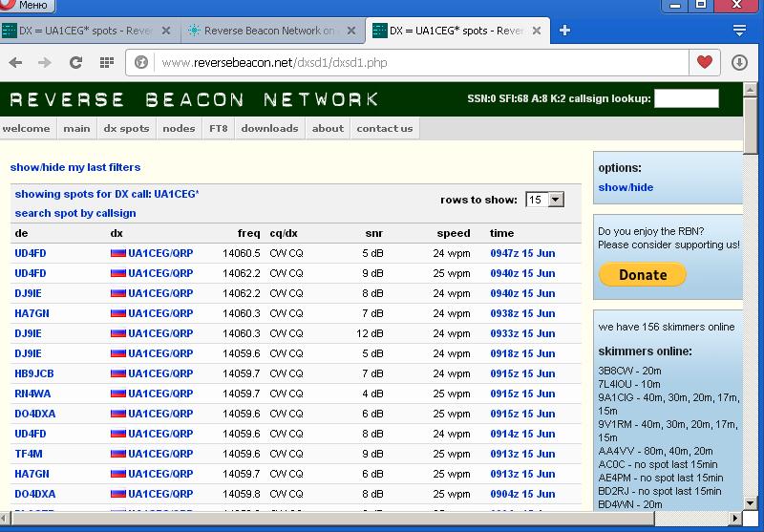Open the welcome menu item

click(27, 129)
